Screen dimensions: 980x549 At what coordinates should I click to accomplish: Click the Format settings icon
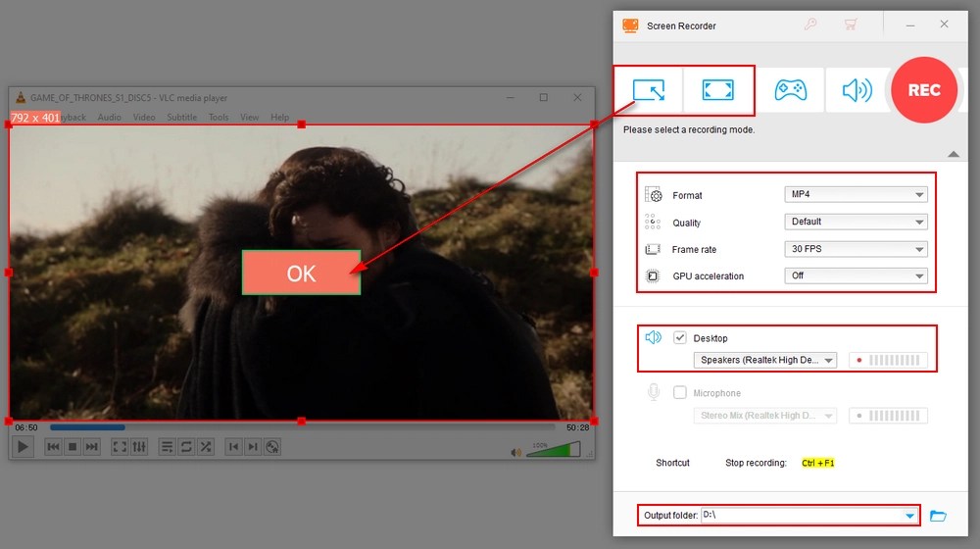(653, 194)
